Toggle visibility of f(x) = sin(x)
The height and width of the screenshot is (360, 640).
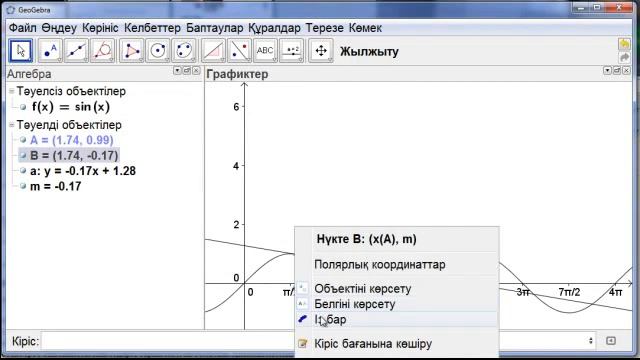tap(23, 107)
